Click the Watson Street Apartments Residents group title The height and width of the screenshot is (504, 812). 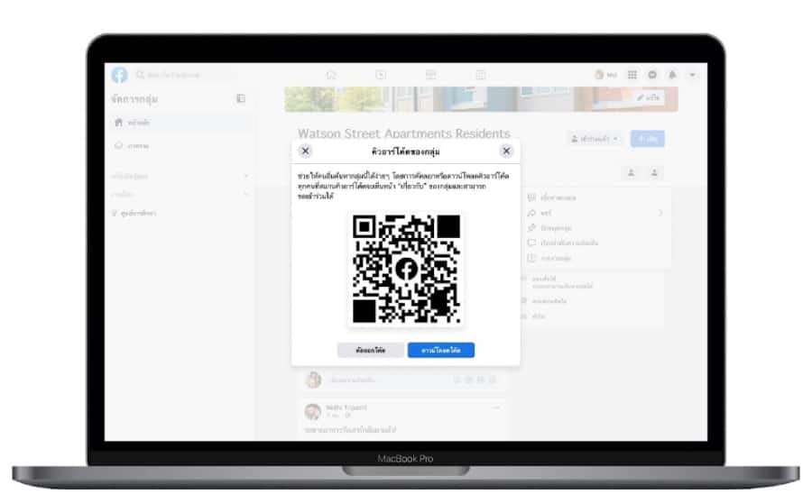403,133
